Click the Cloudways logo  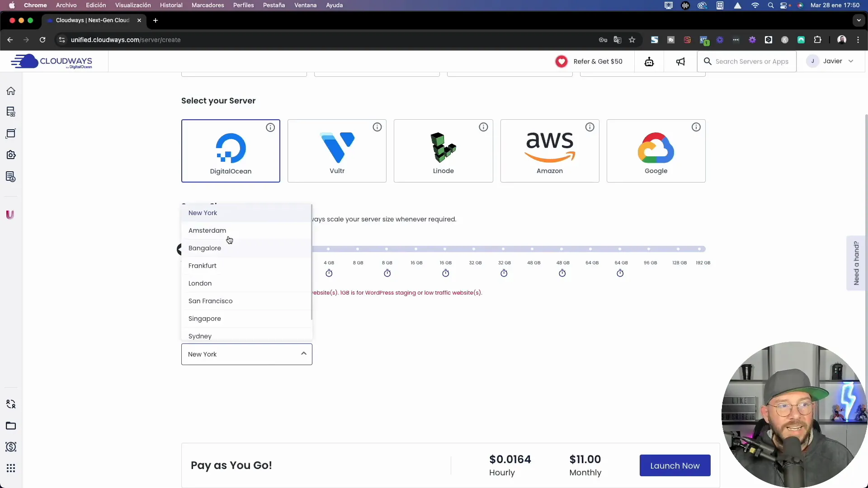click(52, 61)
